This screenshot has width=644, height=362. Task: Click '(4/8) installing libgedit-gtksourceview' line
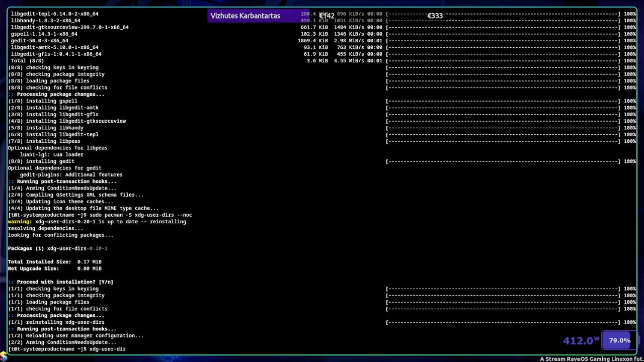(x=67, y=121)
